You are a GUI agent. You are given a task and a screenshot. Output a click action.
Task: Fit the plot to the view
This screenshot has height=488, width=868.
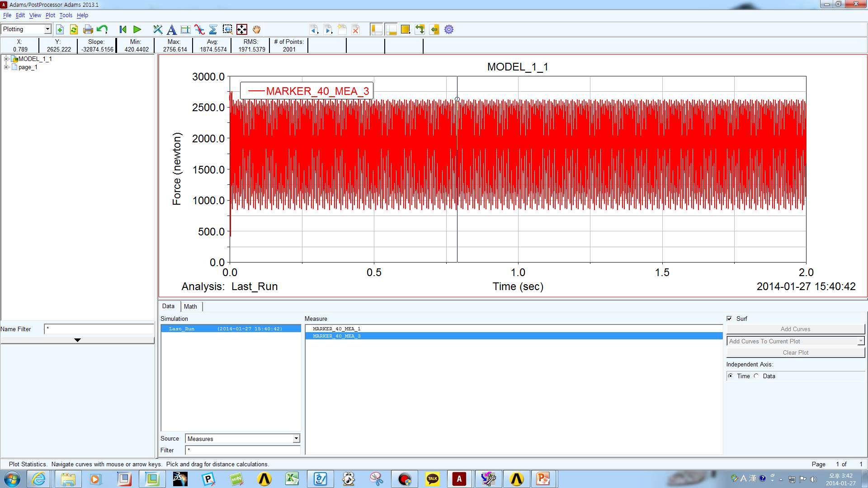click(242, 30)
